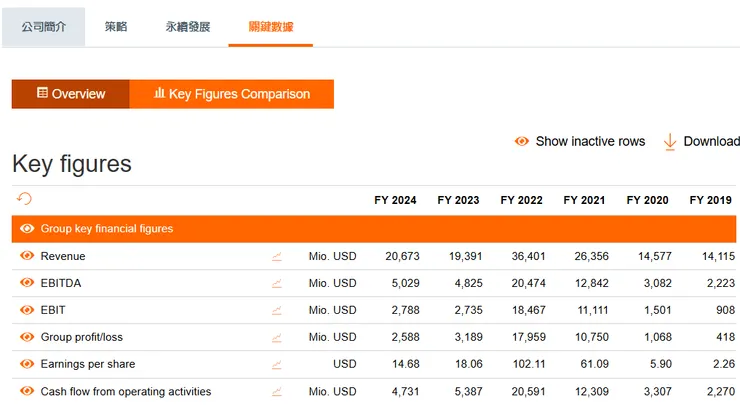Toggle visibility of Group key financial figures
This screenshot has height=405, width=740.
(27, 228)
